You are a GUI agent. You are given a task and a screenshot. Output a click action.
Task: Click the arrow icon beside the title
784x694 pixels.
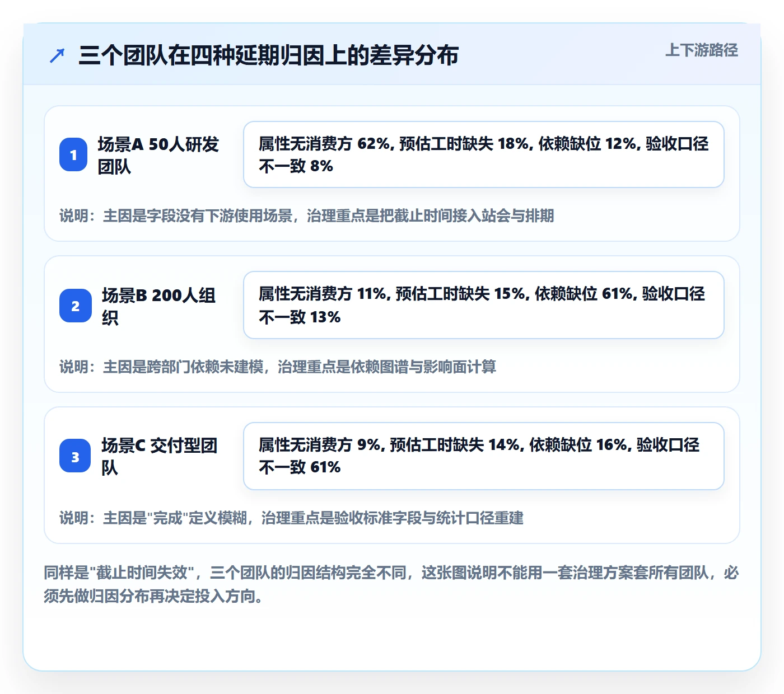pos(57,55)
